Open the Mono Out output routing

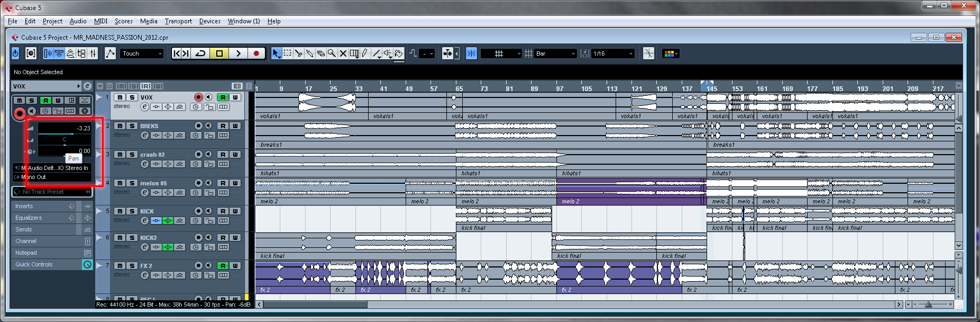tap(52, 177)
